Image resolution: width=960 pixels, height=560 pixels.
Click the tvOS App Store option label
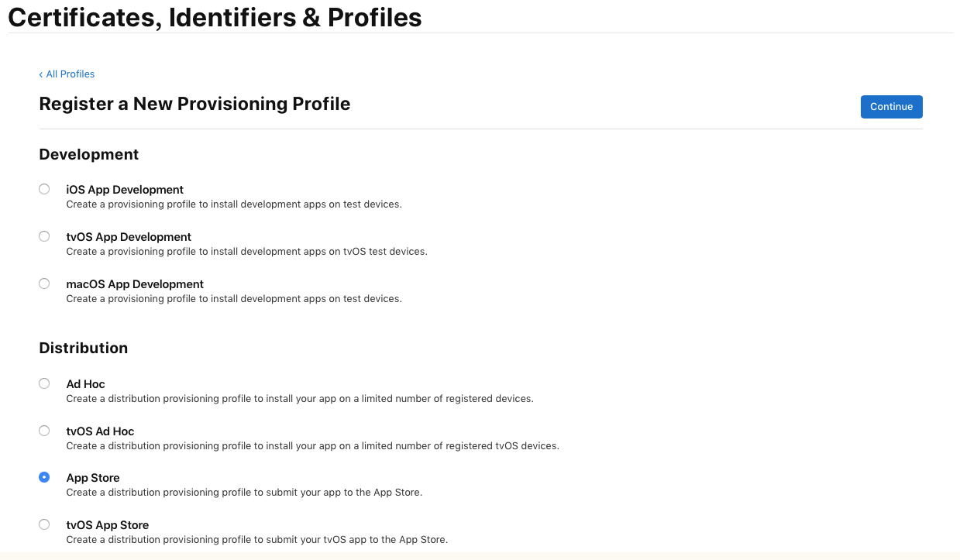108,525
